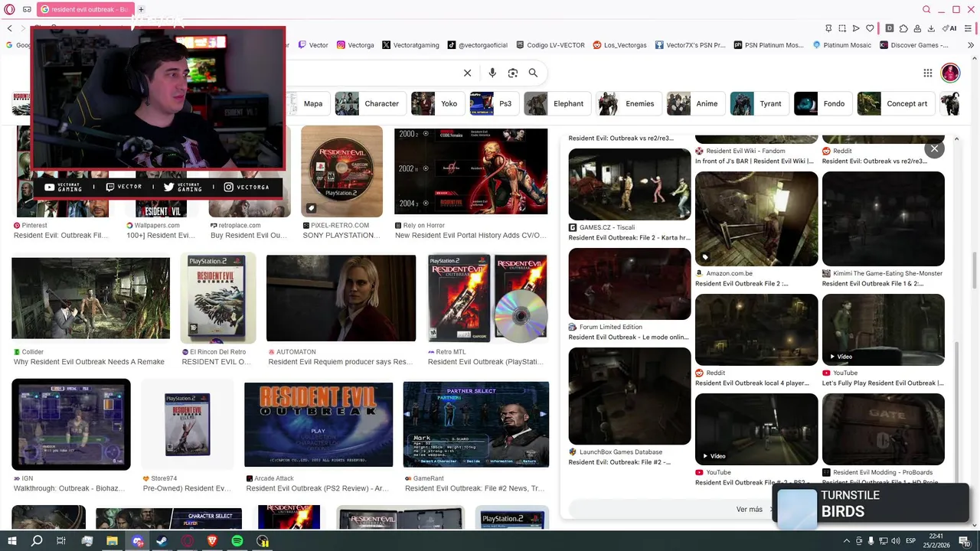Select the Tyrant filter chip

[759, 103]
